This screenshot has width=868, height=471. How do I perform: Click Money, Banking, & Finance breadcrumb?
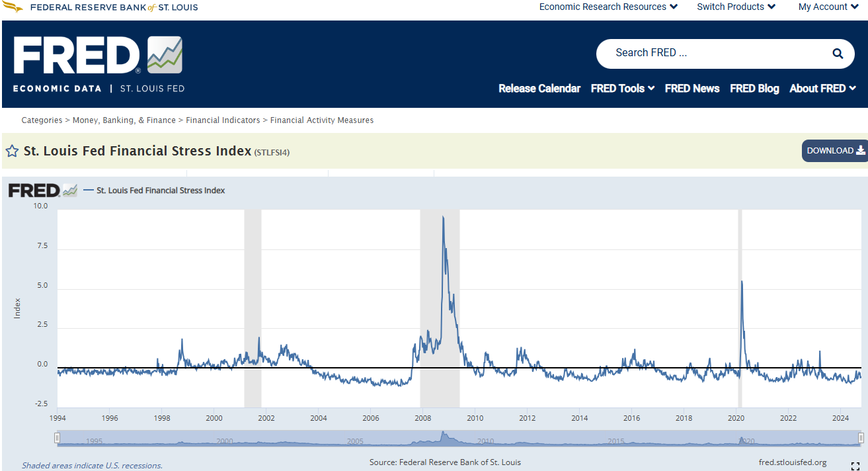[x=124, y=120]
